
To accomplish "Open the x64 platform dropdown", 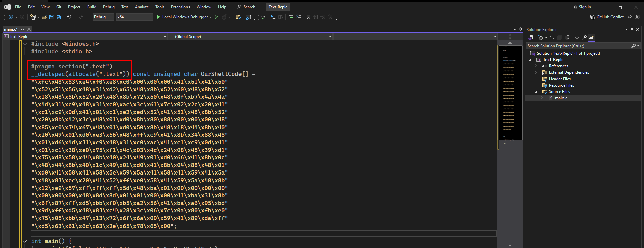I will 135,17.
